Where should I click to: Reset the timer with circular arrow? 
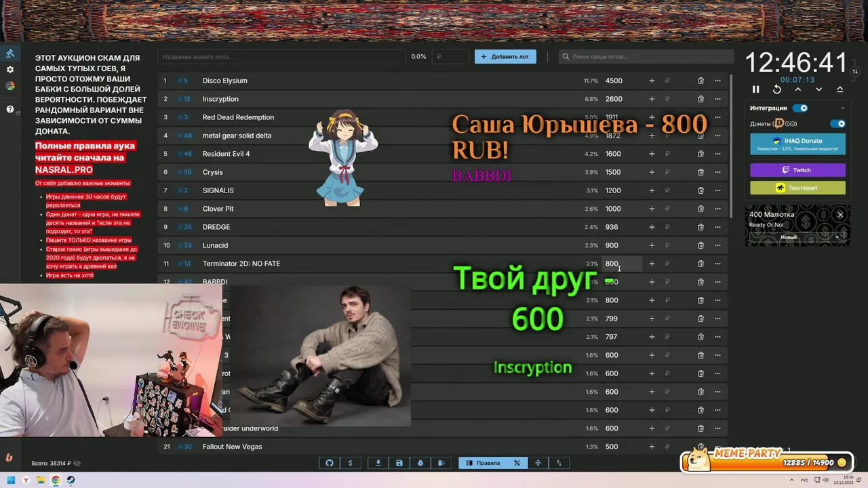[777, 89]
